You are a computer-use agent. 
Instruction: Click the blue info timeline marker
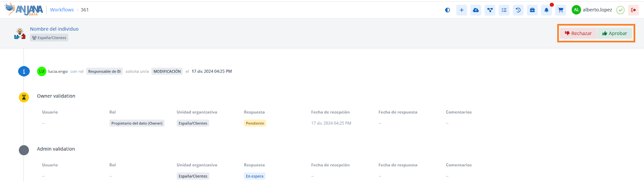pyautogui.click(x=24, y=71)
